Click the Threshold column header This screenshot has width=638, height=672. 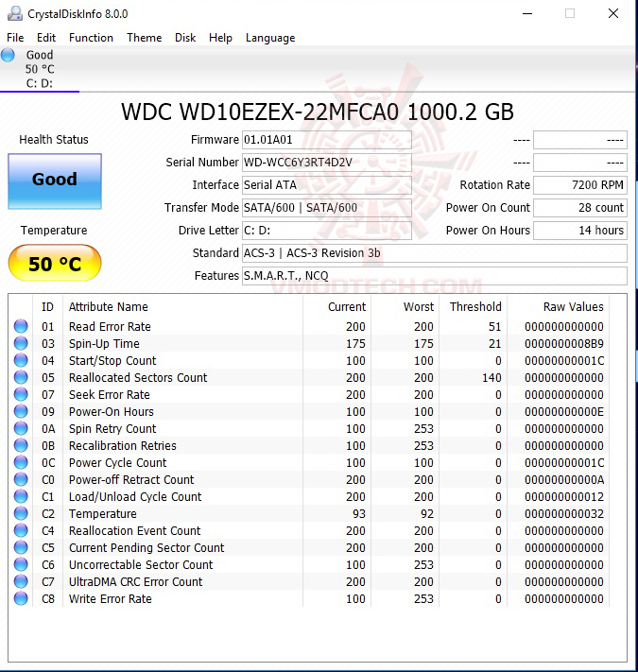(x=474, y=307)
